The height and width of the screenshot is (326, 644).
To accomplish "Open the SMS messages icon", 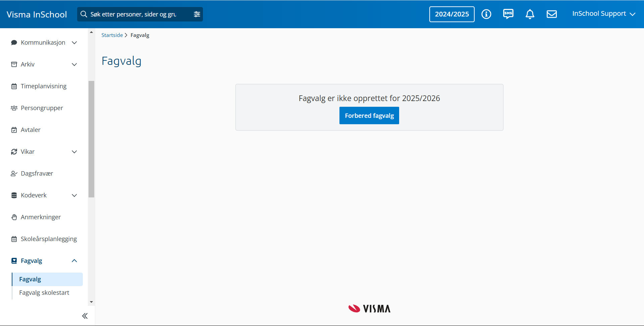I will (x=508, y=14).
